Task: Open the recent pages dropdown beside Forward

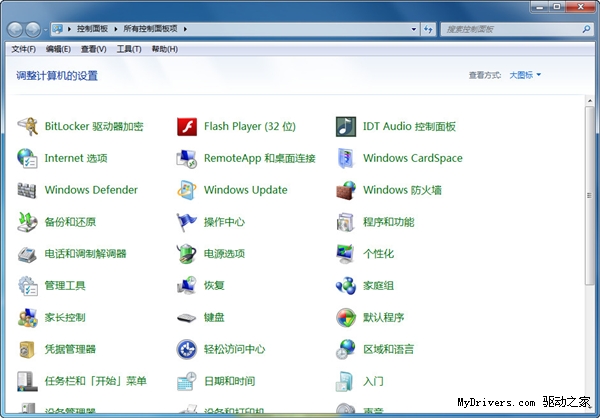Action: [46, 29]
